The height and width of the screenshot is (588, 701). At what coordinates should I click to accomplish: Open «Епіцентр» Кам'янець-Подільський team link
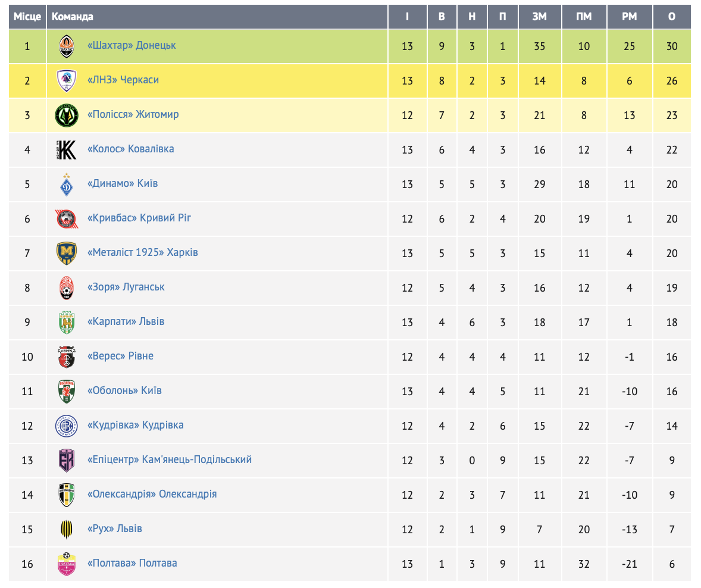(x=170, y=459)
